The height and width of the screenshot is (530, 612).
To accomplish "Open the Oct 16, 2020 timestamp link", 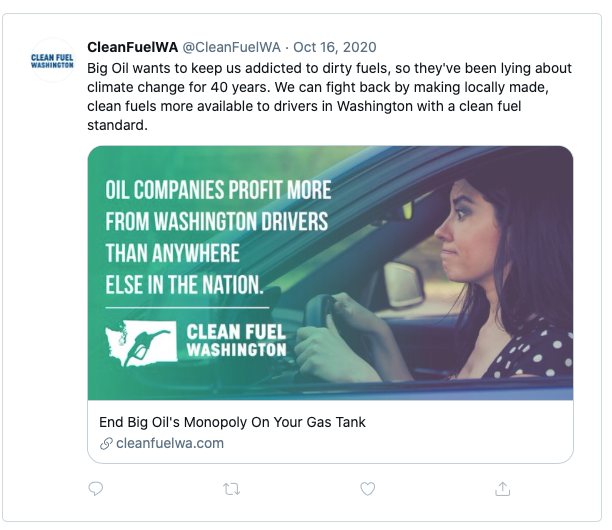I will tap(336, 46).
